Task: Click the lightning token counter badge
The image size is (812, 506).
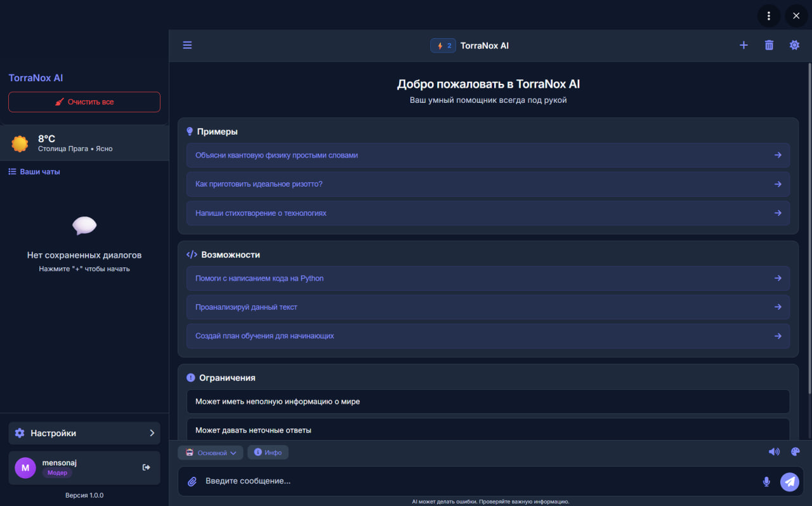Action: click(x=443, y=45)
